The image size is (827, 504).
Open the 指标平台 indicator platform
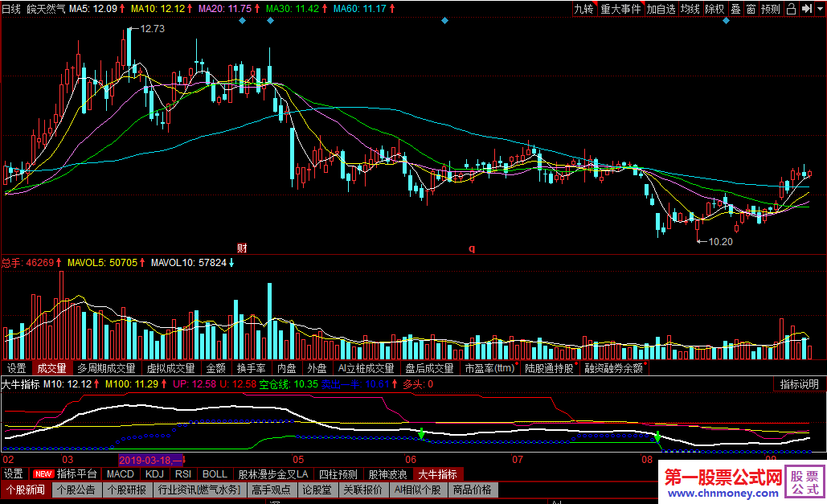(77, 474)
